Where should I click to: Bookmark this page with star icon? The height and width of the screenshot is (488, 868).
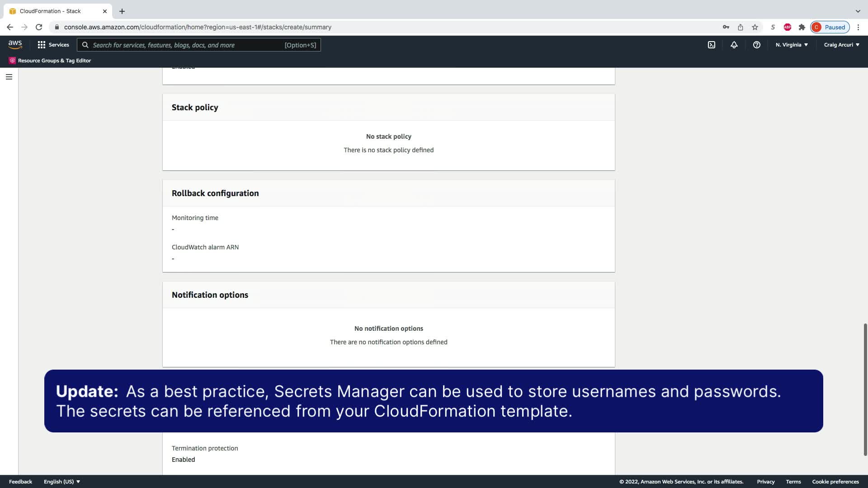[x=755, y=27]
